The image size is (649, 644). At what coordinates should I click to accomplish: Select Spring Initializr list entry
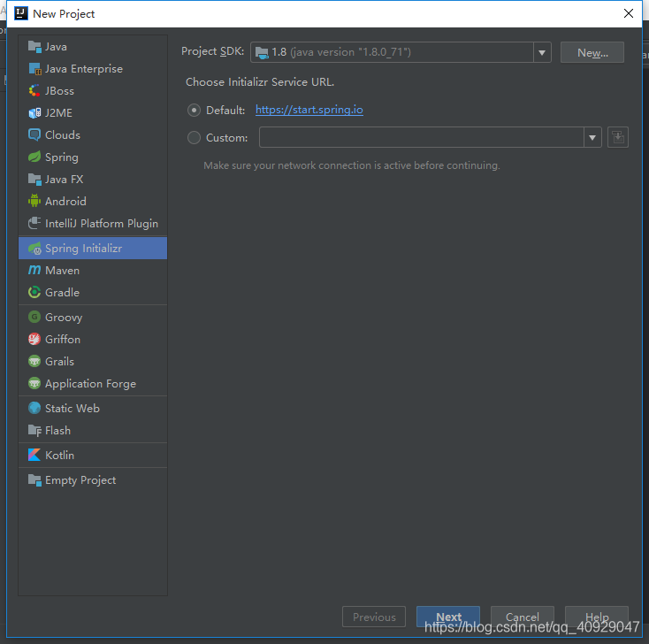pos(93,249)
